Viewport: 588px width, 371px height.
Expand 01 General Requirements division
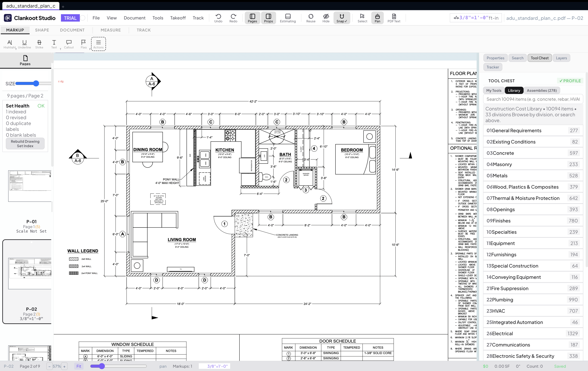pos(533,130)
